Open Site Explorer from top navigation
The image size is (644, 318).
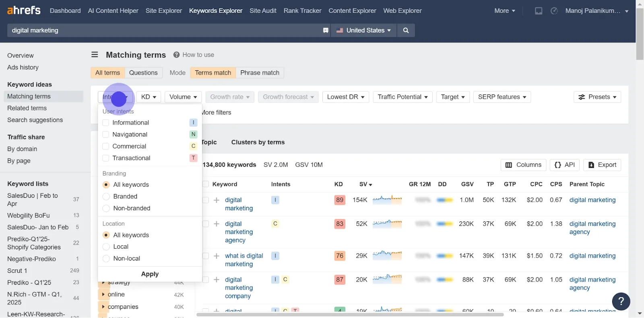(164, 11)
